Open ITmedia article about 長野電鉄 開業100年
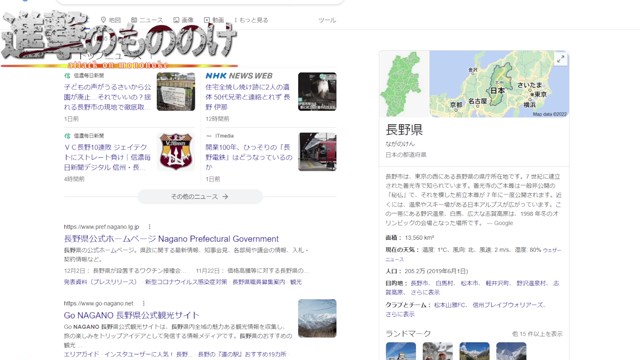Viewport: 640px width, 360px height. pyautogui.click(x=249, y=157)
